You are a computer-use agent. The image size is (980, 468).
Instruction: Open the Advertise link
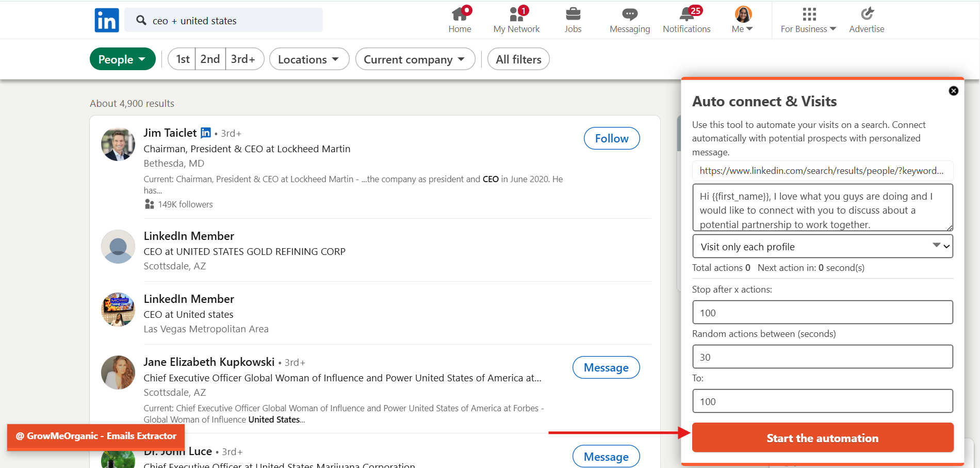click(x=867, y=20)
